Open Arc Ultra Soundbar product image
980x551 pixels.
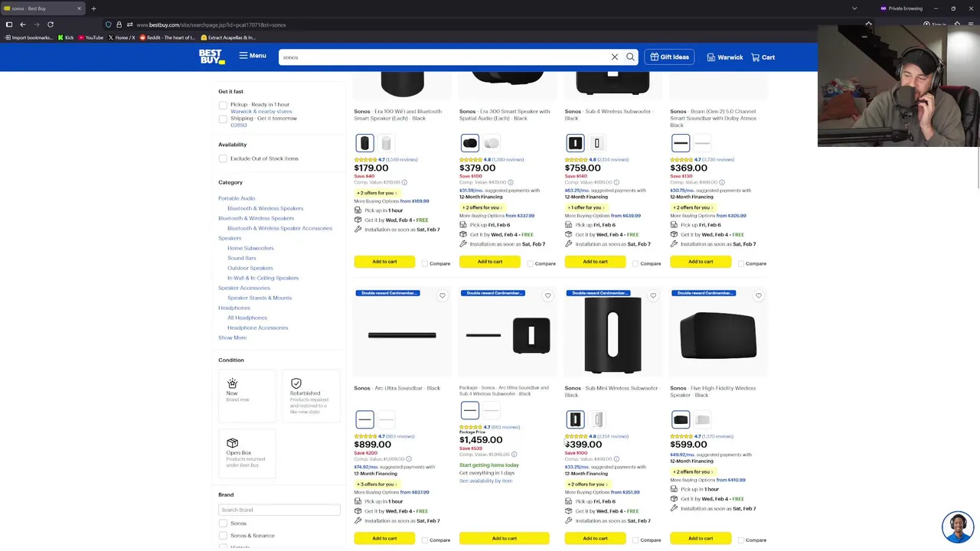pos(402,335)
